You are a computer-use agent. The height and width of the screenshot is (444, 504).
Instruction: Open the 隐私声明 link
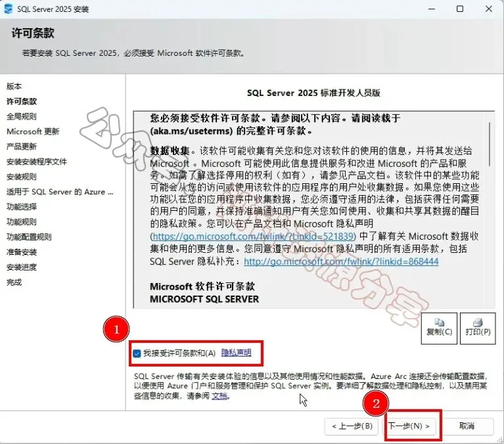(237, 353)
